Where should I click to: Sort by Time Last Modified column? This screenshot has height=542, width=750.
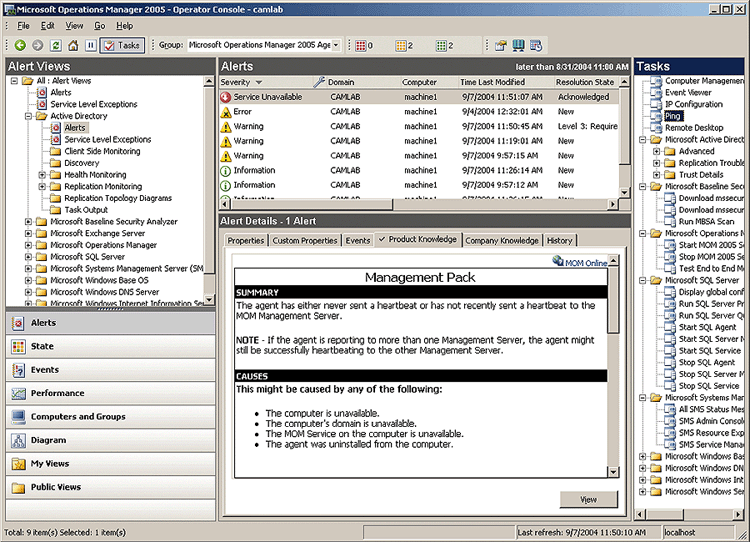pos(505,82)
